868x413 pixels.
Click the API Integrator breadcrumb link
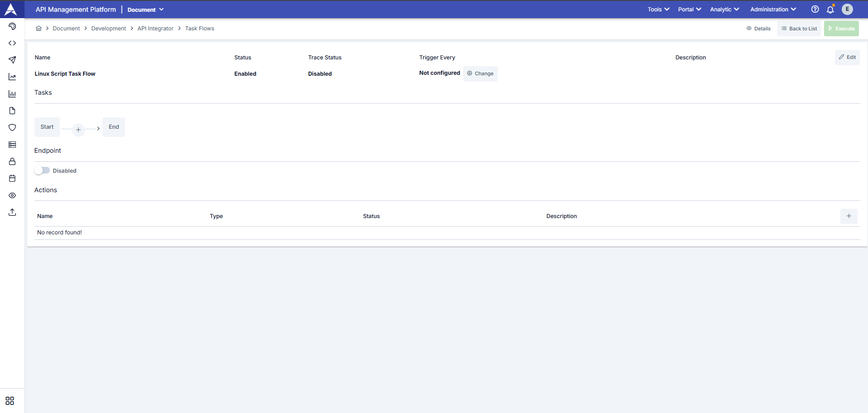click(155, 29)
